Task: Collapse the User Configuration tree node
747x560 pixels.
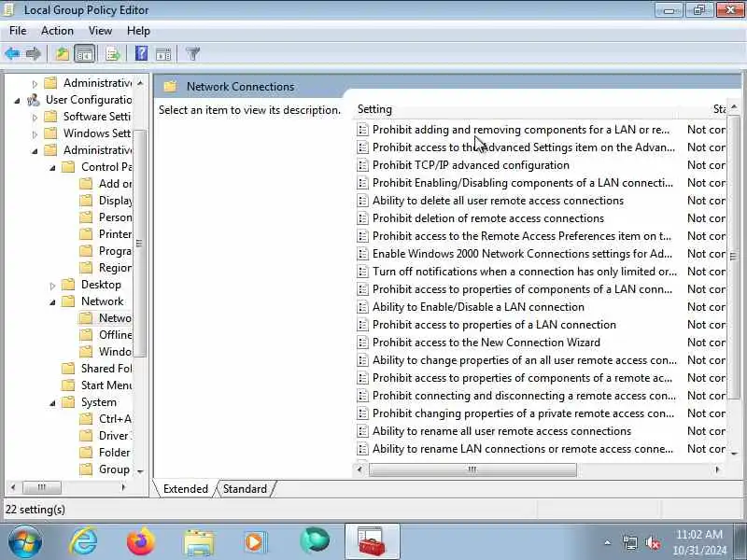Action: [x=17, y=101]
